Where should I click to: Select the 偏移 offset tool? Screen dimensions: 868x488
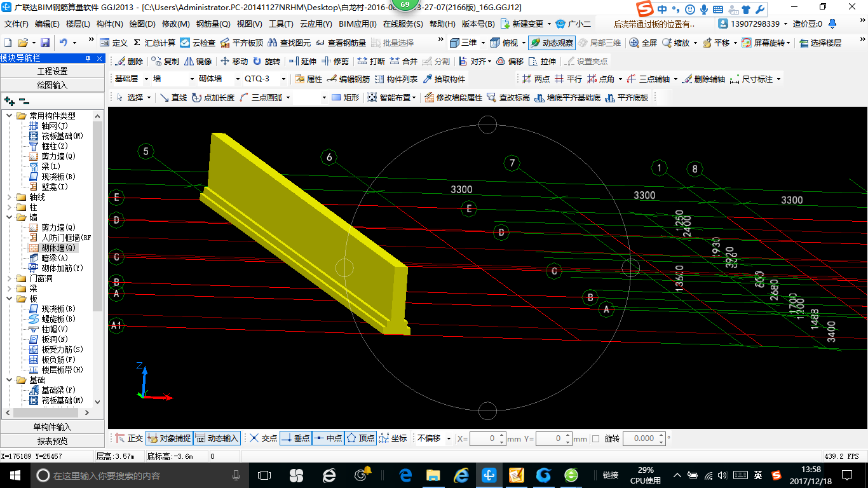pos(510,61)
